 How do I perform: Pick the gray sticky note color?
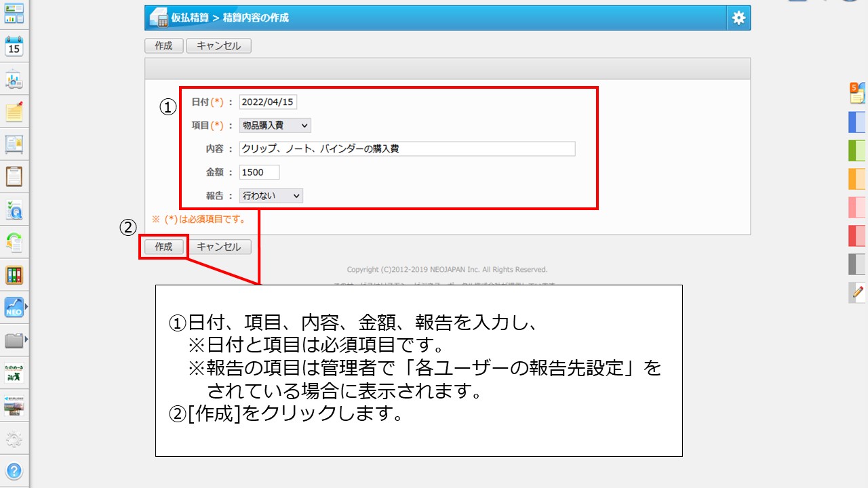[x=857, y=264]
